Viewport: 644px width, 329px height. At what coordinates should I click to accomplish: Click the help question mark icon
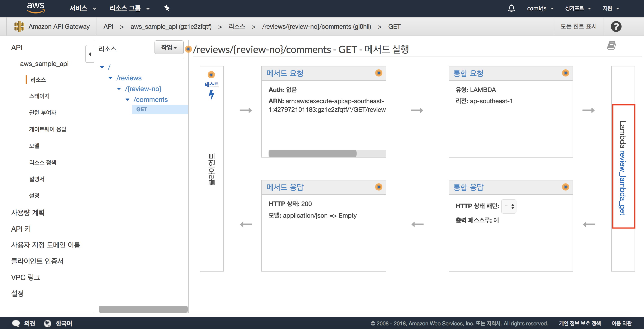pos(616,26)
